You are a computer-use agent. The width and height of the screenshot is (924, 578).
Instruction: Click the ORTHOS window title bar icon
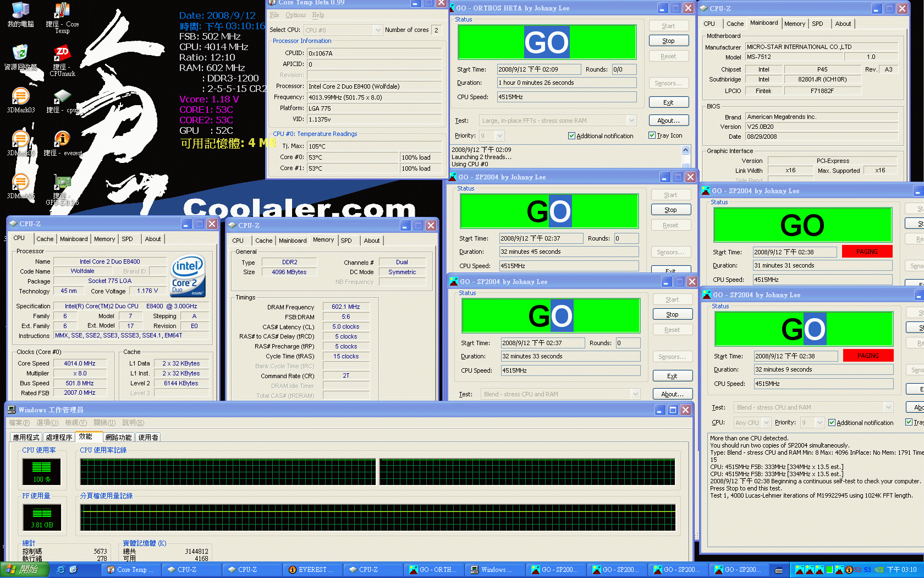tap(453, 8)
